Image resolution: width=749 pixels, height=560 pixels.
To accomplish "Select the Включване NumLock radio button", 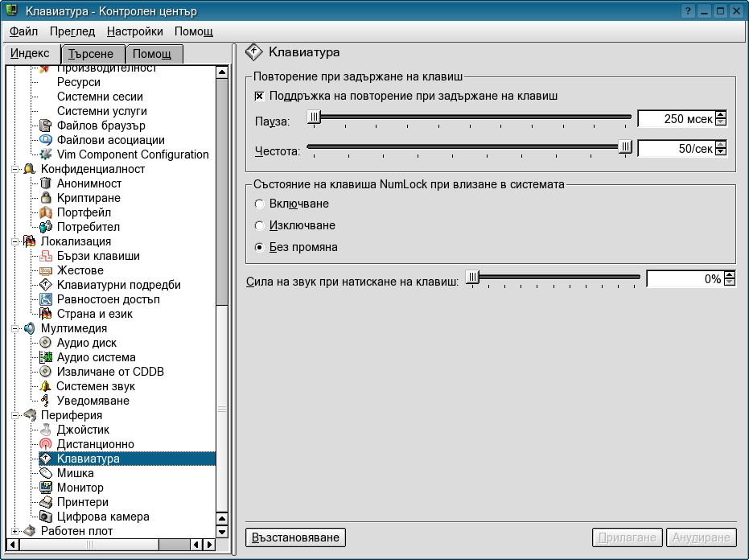I will (x=259, y=204).
